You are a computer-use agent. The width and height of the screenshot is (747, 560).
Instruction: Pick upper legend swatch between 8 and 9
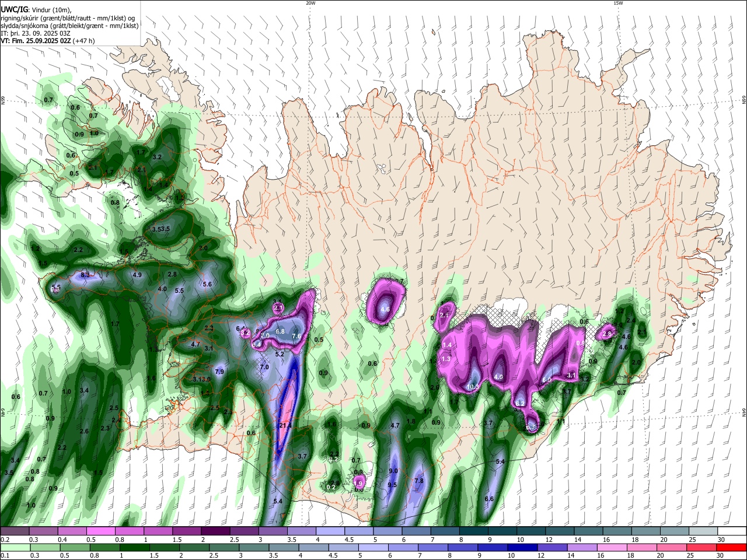(473, 531)
